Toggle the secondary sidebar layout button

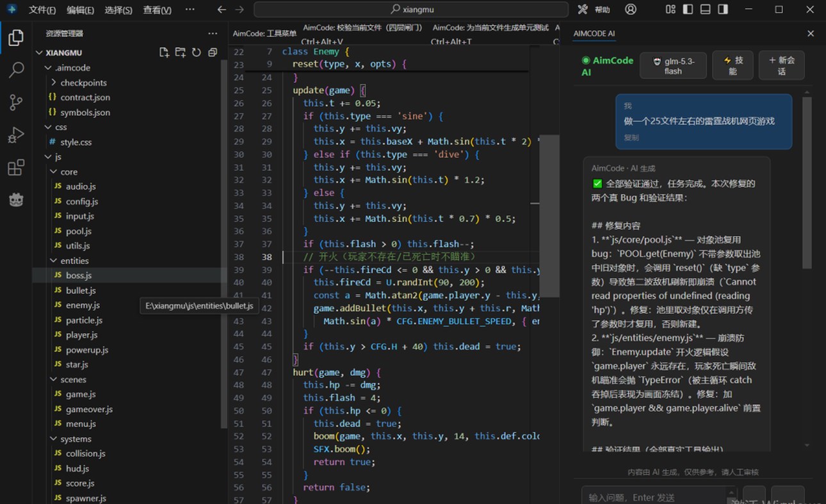pos(723,10)
